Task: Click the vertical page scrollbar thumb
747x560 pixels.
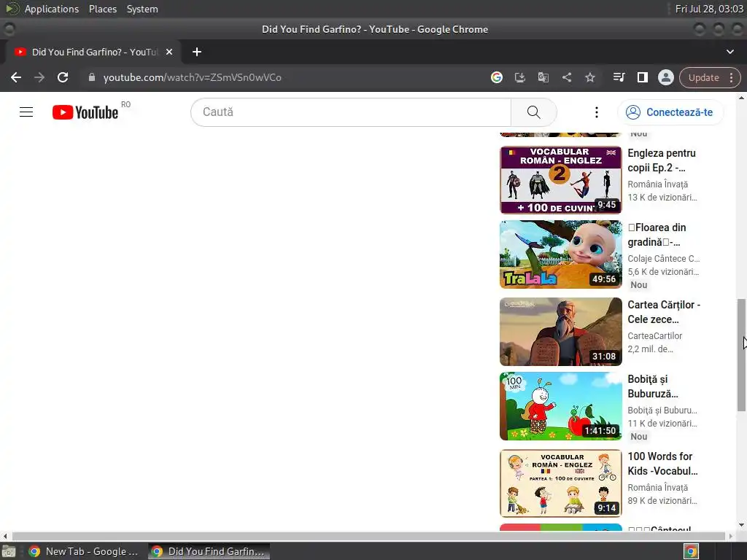Action: pyautogui.click(x=741, y=355)
